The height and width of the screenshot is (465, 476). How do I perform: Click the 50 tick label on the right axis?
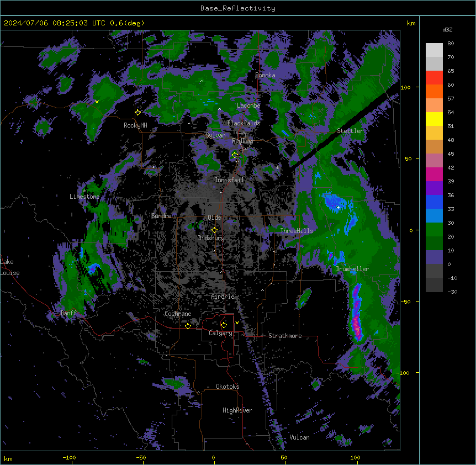tap(408, 158)
